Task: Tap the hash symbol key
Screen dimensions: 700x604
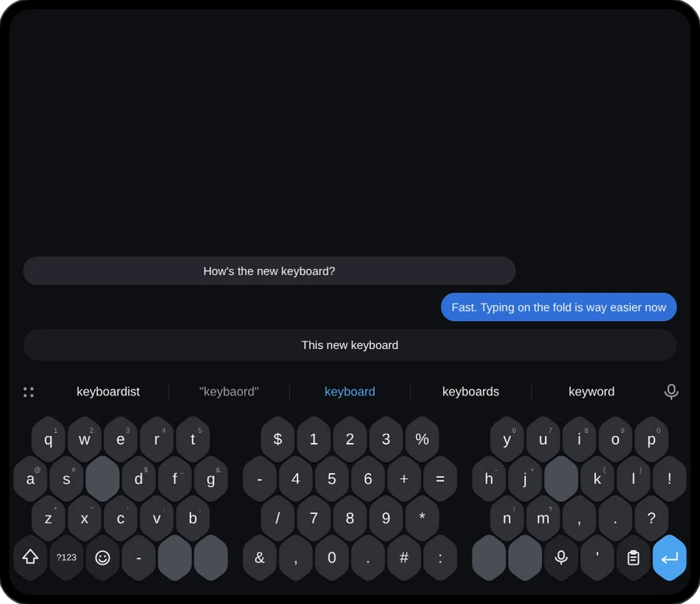Action: click(404, 557)
